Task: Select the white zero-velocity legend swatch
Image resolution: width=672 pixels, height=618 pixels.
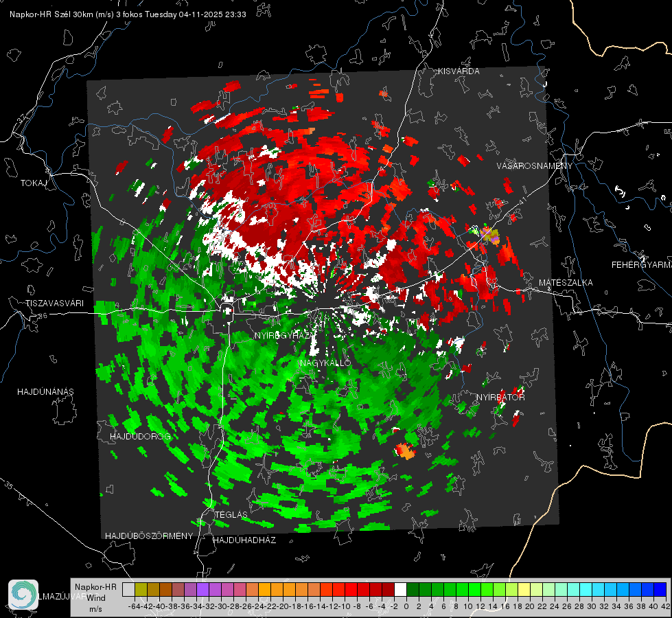Action: [x=400, y=589]
